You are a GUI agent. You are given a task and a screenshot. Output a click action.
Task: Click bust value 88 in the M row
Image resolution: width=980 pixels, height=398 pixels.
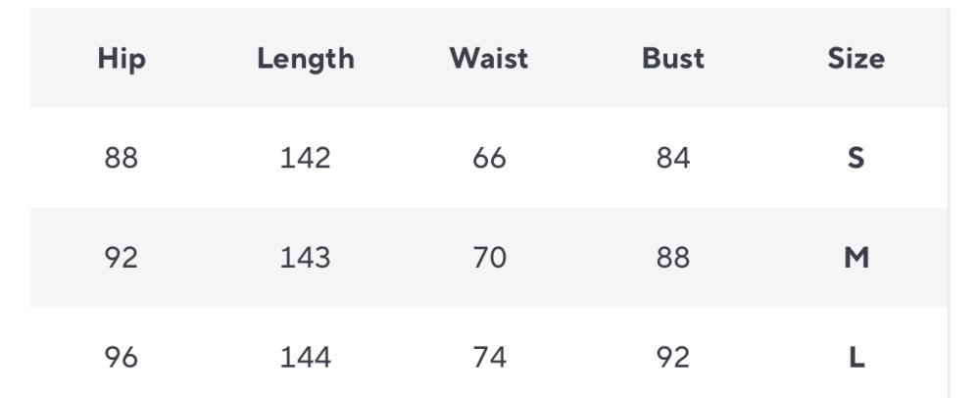click(673, 258)
